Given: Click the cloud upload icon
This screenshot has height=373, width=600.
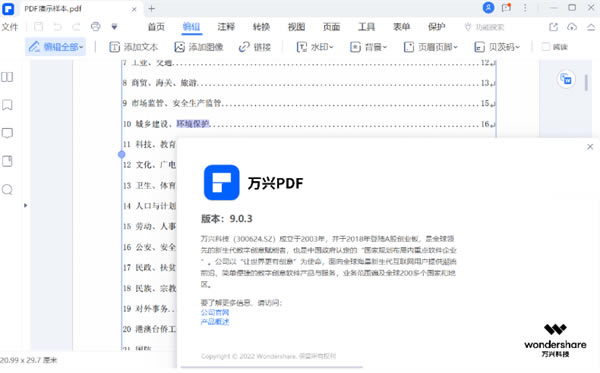Looking at the screenshot, I should point(572,27).
